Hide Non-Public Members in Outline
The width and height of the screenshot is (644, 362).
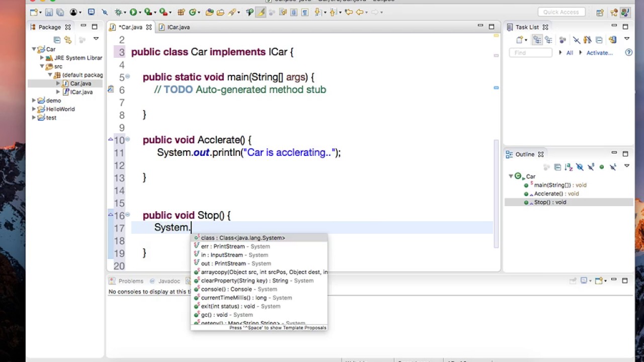pyautogui.click(x=602, y=167)
